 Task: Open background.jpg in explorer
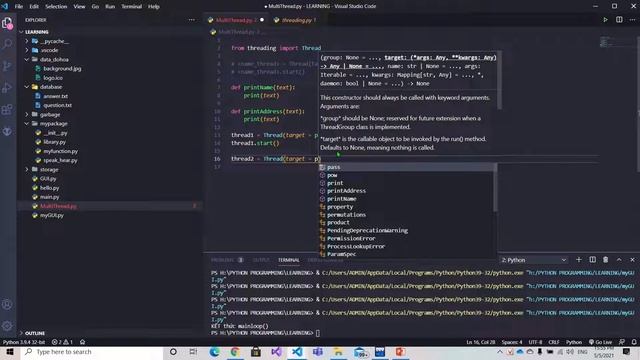[x=62, y=69]
